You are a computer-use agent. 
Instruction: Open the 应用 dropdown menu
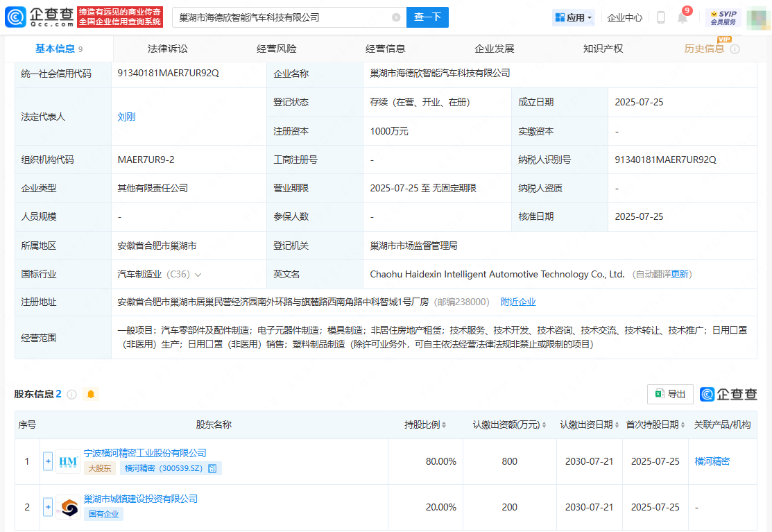coord(573,18)
